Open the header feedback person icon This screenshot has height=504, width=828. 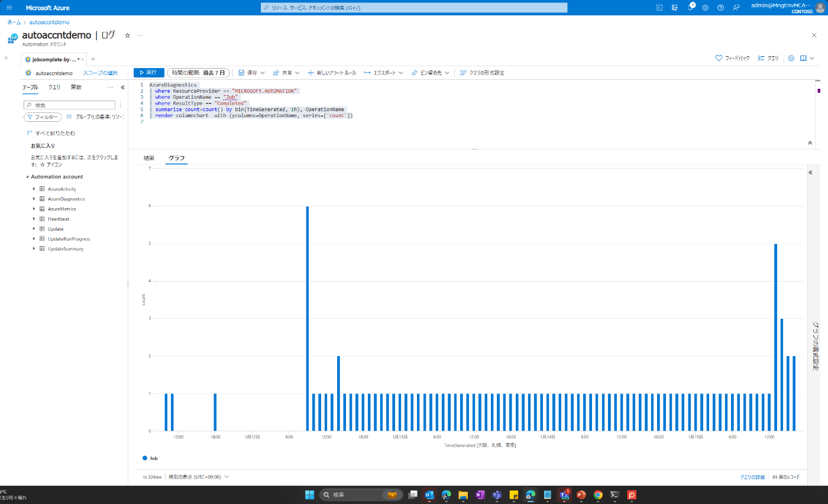pos(736,8)
